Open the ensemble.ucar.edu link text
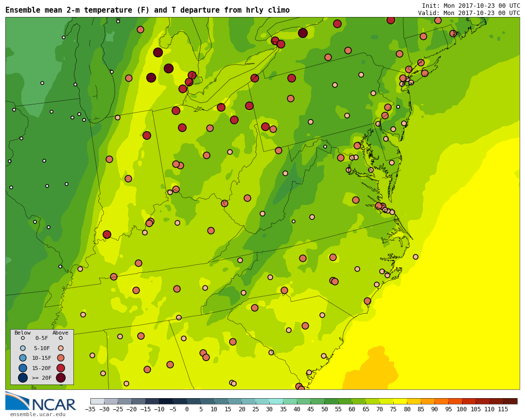This screenshot has width=525, height=420. [37, 415]
